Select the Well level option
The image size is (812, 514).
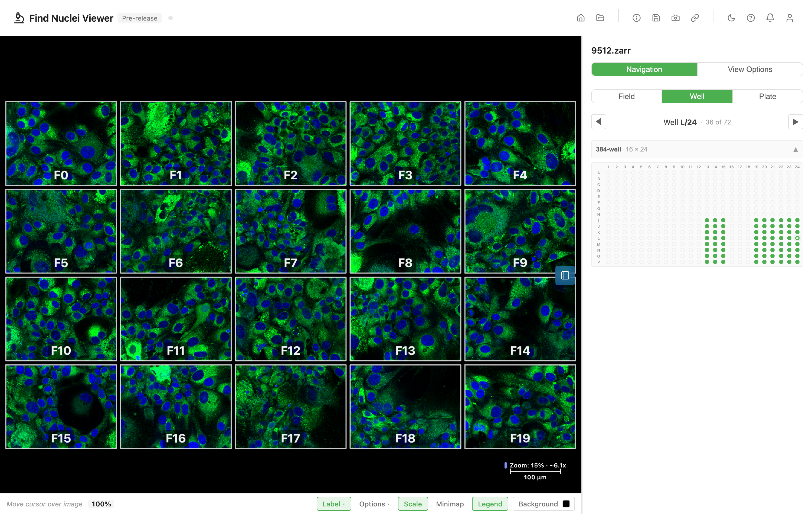(697, 96)
